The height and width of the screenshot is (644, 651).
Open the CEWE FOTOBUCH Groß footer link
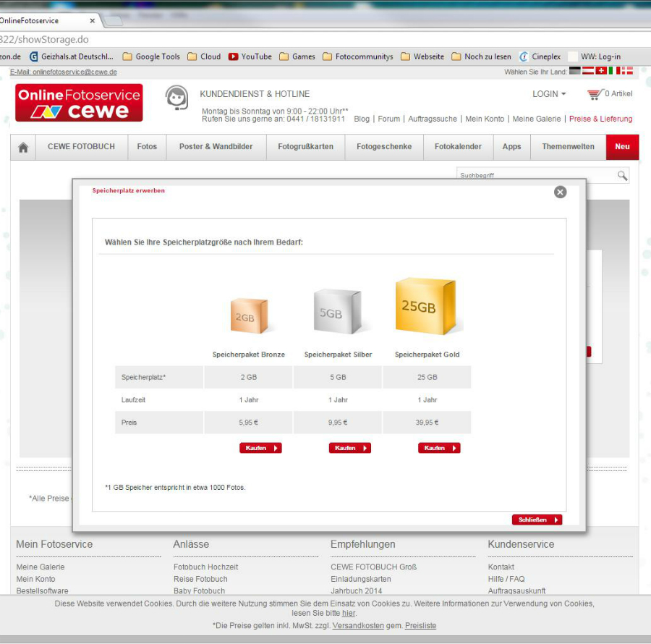(x=374, y=567)
